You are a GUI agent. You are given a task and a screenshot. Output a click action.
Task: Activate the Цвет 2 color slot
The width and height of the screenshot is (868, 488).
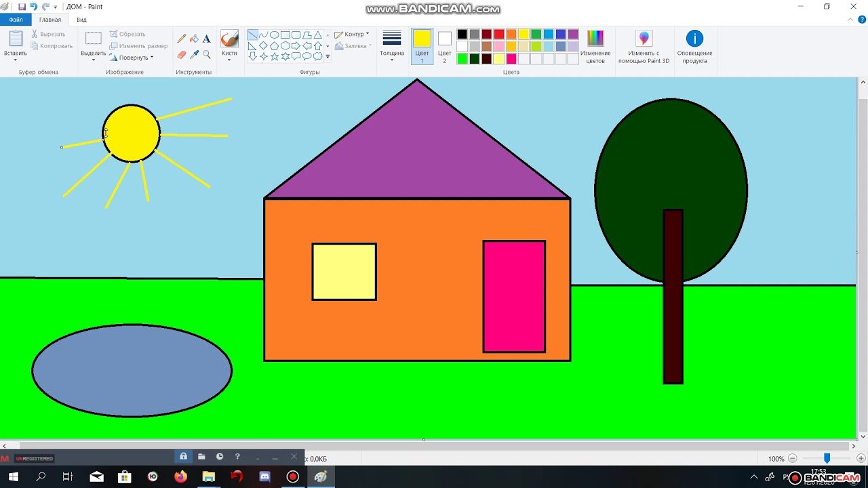(444, 46)
